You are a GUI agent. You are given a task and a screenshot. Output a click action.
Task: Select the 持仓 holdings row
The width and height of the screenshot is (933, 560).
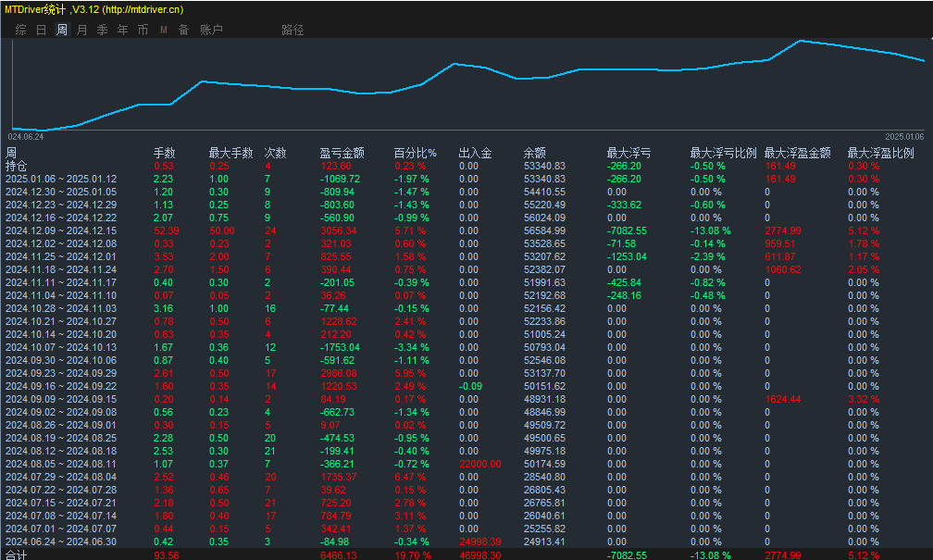point(17,166)
